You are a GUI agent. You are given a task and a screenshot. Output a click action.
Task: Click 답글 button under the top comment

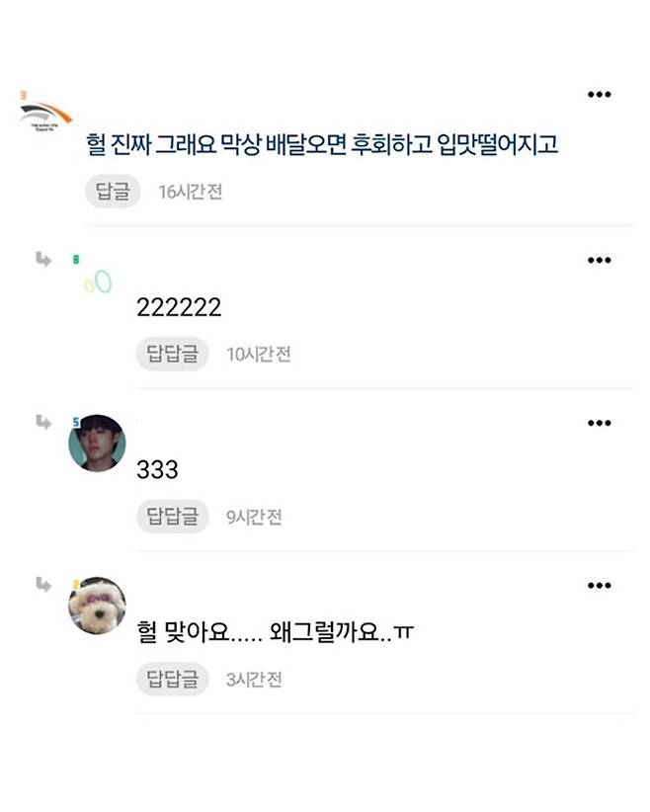pyautogui.click(x=113, y=191)
